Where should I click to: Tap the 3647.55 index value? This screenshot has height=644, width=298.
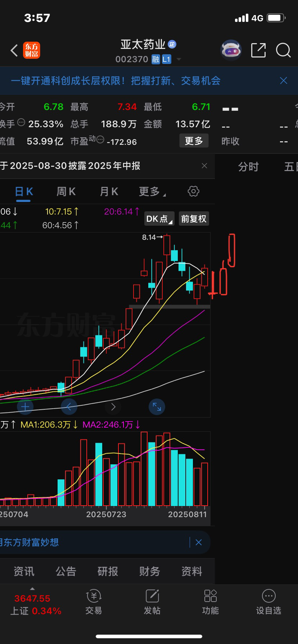coord(32,598)
